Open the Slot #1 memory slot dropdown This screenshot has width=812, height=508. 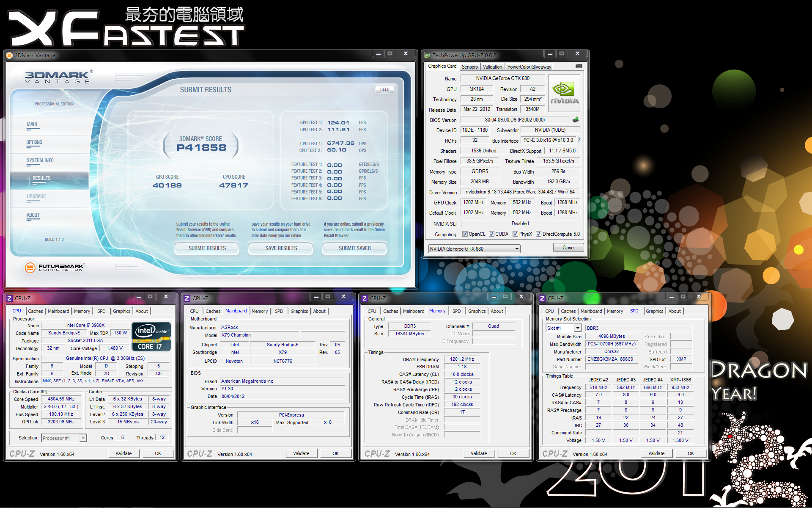[x=564, y=328]
